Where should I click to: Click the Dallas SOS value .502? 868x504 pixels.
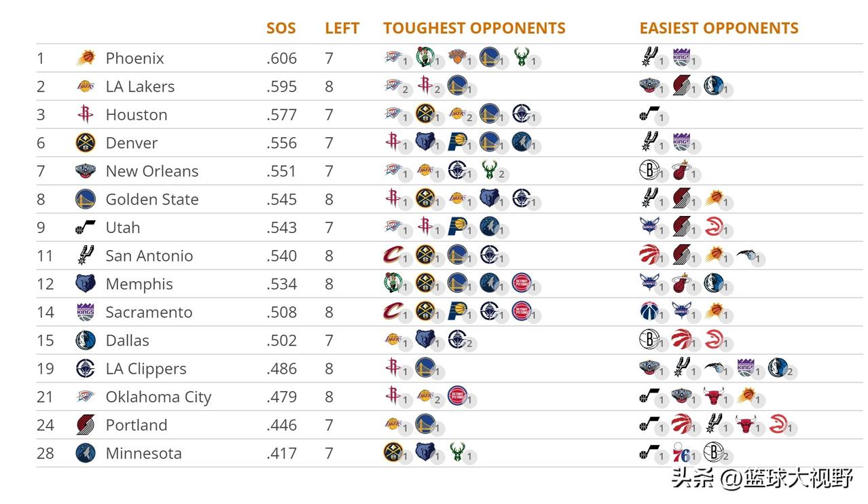(282, 341)
